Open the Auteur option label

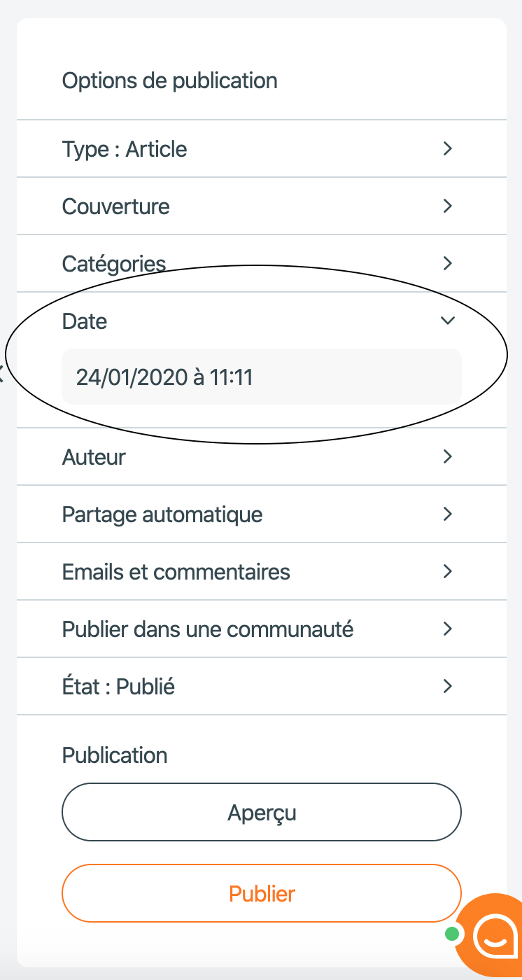coord(94,457)
